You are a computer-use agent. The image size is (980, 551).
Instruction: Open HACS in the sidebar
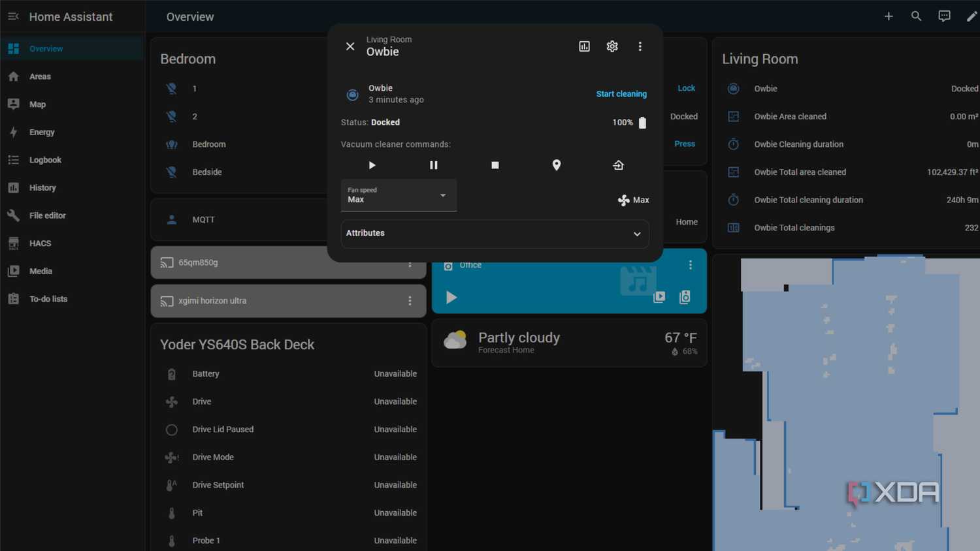point(72,244)
